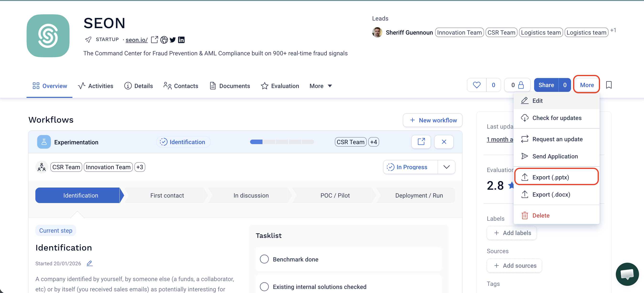Click the seon.io/ website link
The height and width of the screenshot is (293, 644).
[x=136, y=40]
